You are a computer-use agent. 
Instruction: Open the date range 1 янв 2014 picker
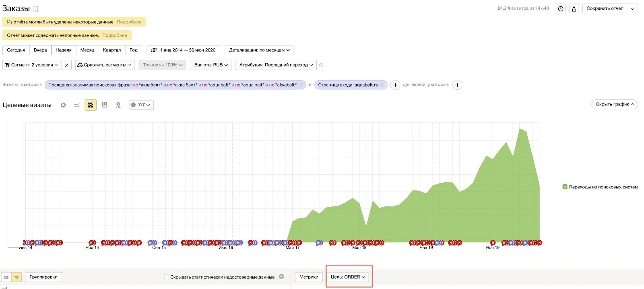pyautogui.click(x=183, y=50)
